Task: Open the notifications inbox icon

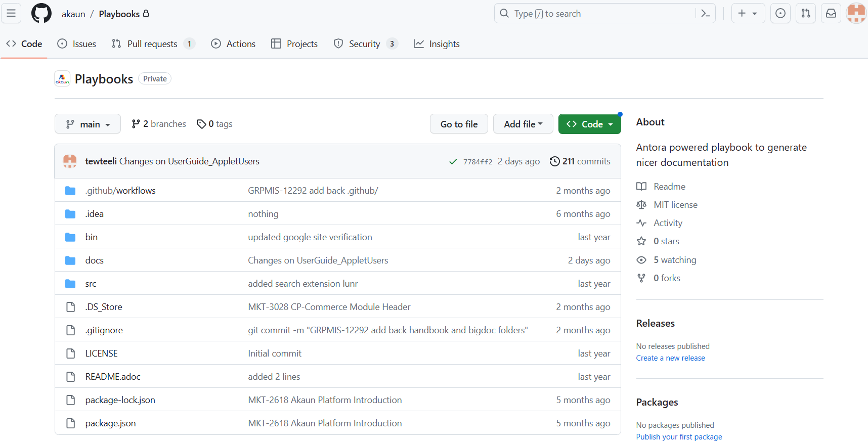Action: (831, 14)
